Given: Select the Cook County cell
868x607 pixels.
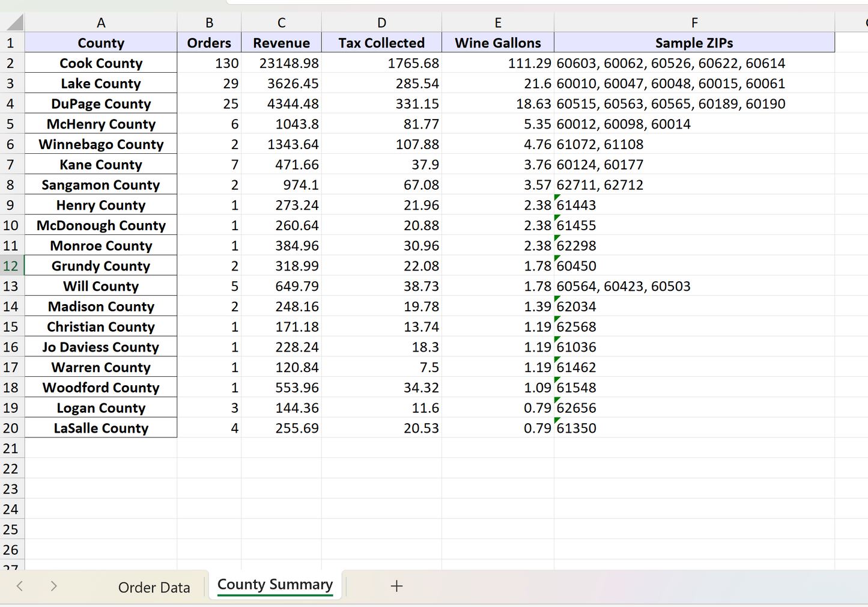Looking at the screenshot, I should pyautogui.click(x=101, y=63).
